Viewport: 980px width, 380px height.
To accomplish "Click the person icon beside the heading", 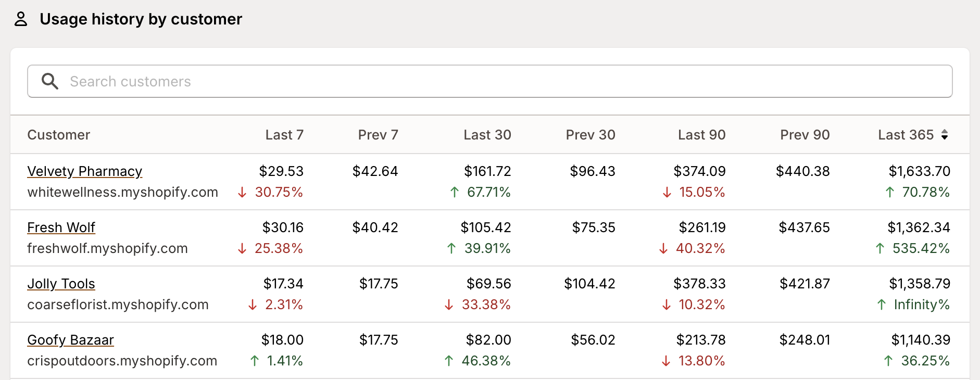I will pos(21,19).
